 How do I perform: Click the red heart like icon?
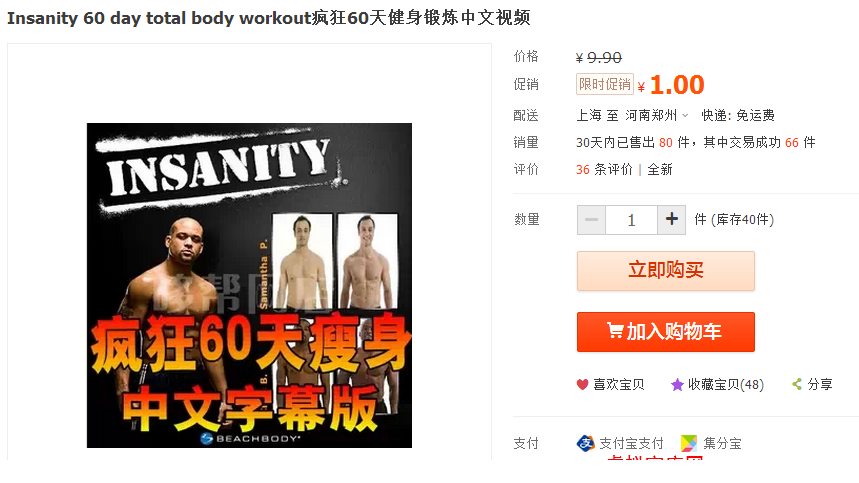[582, 385]
